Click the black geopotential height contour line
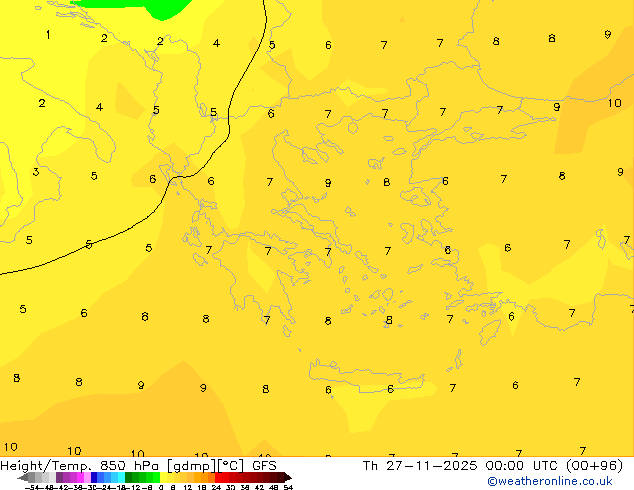Image resolution: width=634 pixels, height=490 pixels. point(229,121)
